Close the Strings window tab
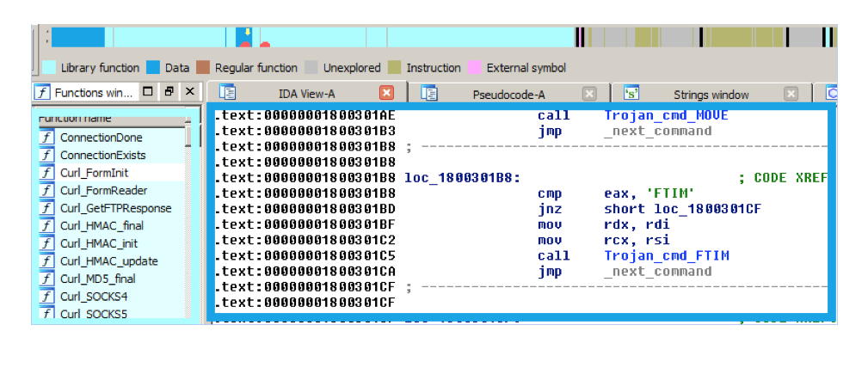Image resolution: width=868 pixels, height=368 pixels. click(x=791, y=94)
